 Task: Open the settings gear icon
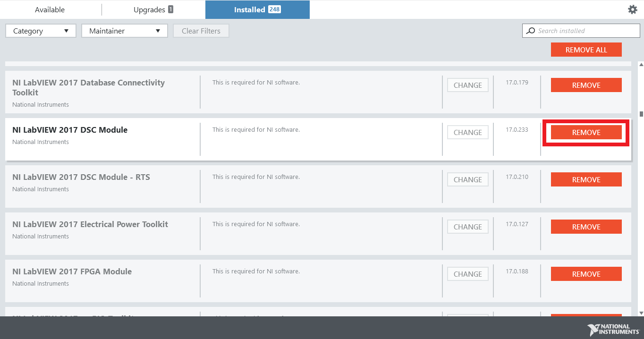[633, 9]
